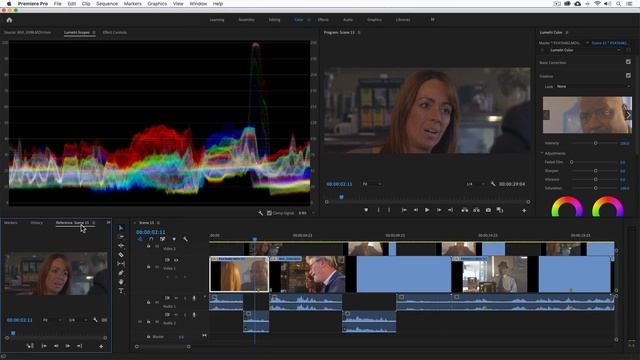The height and width of the screenshot is (360, 640).
Task: Open Spotlight search in menu bar
Action: 619,4
